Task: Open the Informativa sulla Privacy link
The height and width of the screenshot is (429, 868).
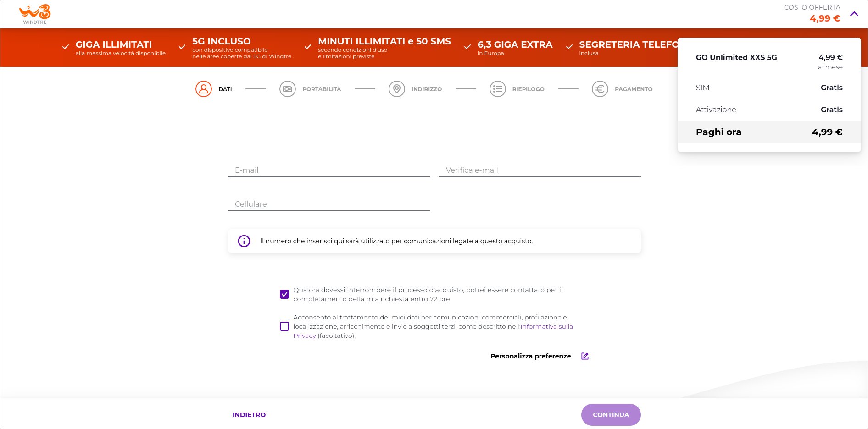Action: (x=546, y=326)
